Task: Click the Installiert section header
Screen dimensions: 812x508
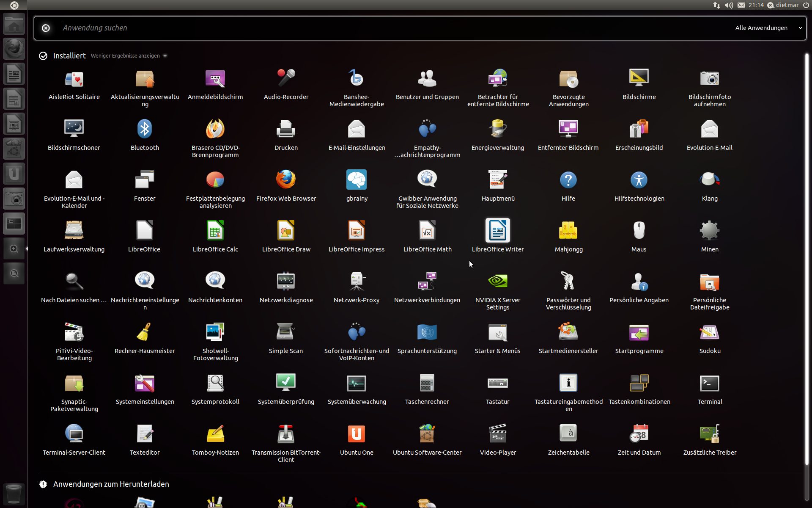Action: coord(69,56)
